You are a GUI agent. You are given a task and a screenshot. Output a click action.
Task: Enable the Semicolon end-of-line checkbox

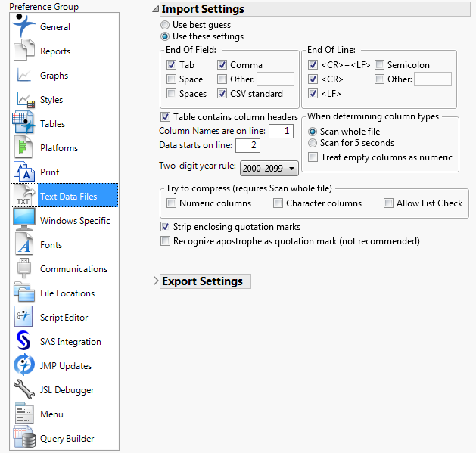pos(380,66)
